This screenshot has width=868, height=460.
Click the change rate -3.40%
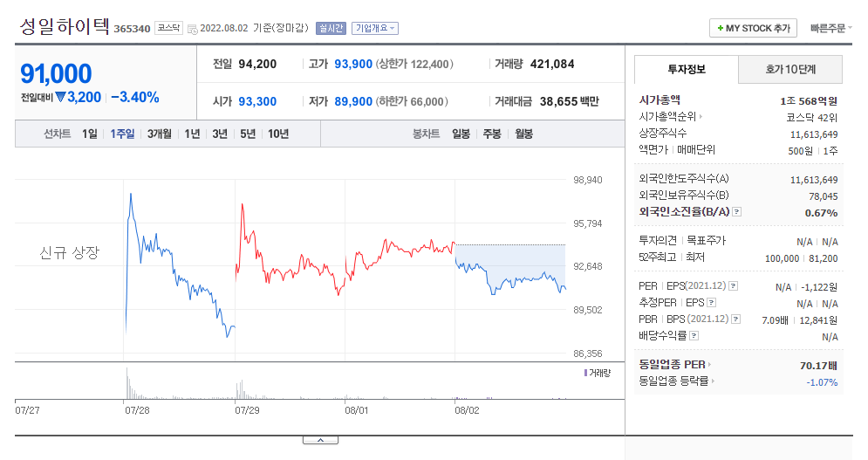tap(135, 98)
